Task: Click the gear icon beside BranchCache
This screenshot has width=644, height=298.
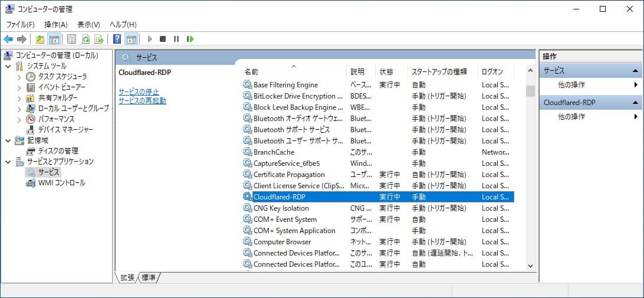Action: tap(247, 152)
